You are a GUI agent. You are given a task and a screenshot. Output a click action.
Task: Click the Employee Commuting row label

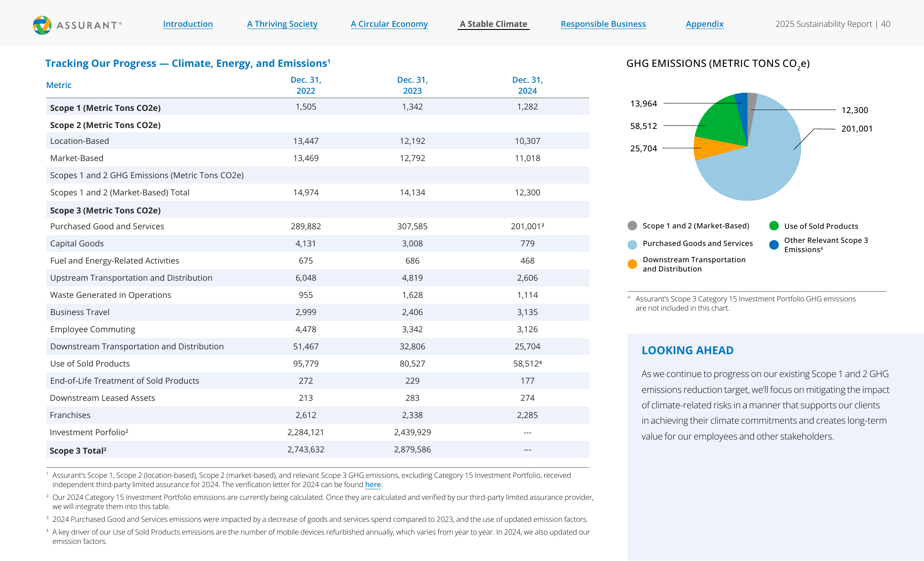click(92, 329)
